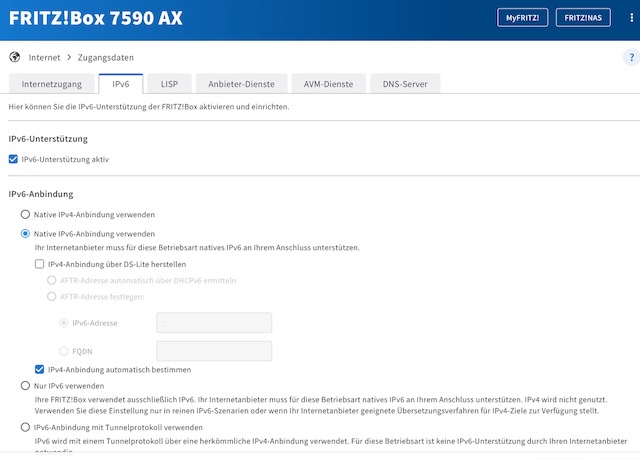The image size is (640, 459).
Task: Go to the DNS-Server tab
Action: 405,84
